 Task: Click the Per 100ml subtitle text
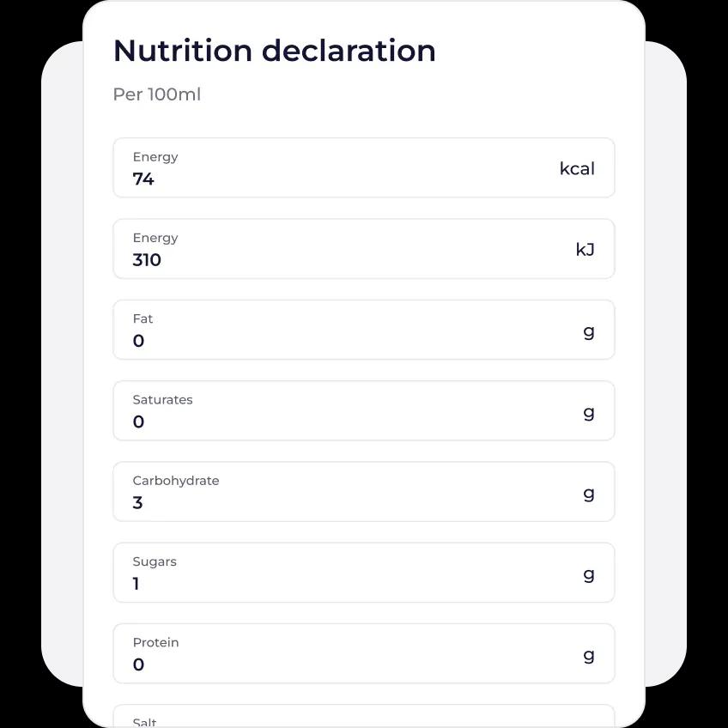click(x=157, y=94)
